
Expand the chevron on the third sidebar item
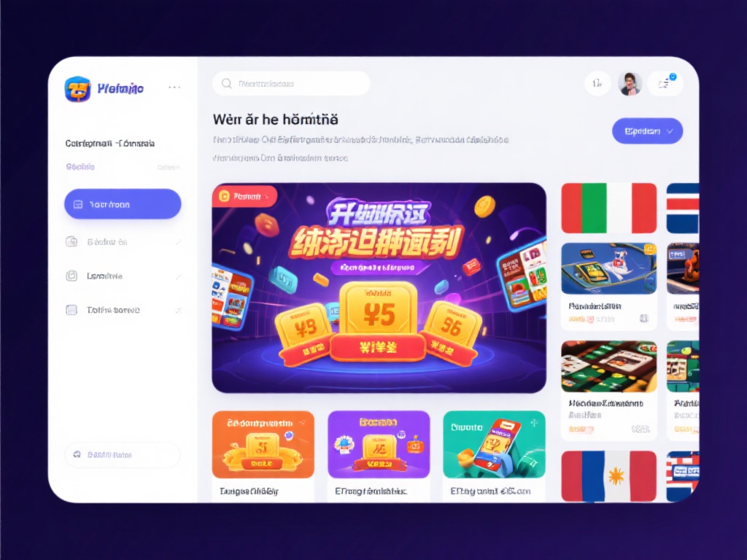[x=178, y=276]
